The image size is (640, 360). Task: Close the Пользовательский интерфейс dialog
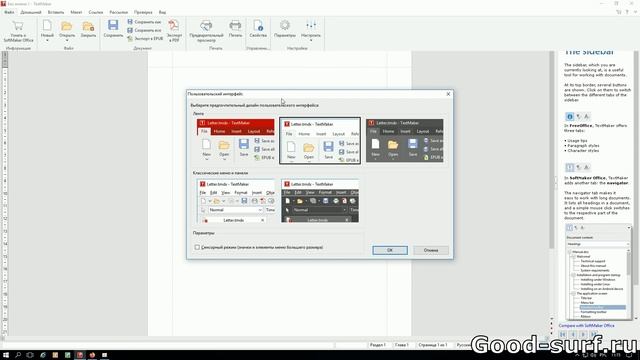click(448, 94)
